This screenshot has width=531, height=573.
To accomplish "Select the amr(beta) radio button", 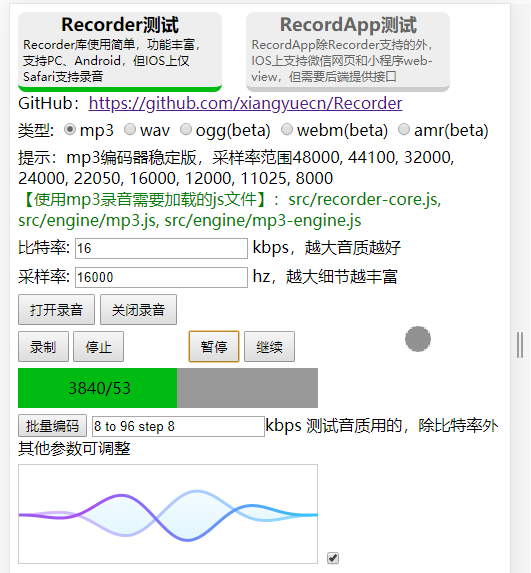I will pyautogui.click(x=404, y=129).
